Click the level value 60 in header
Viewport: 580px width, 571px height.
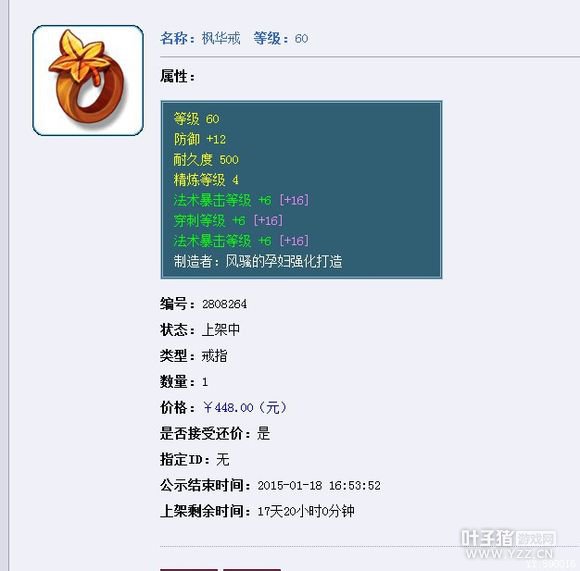coord(301,38)
